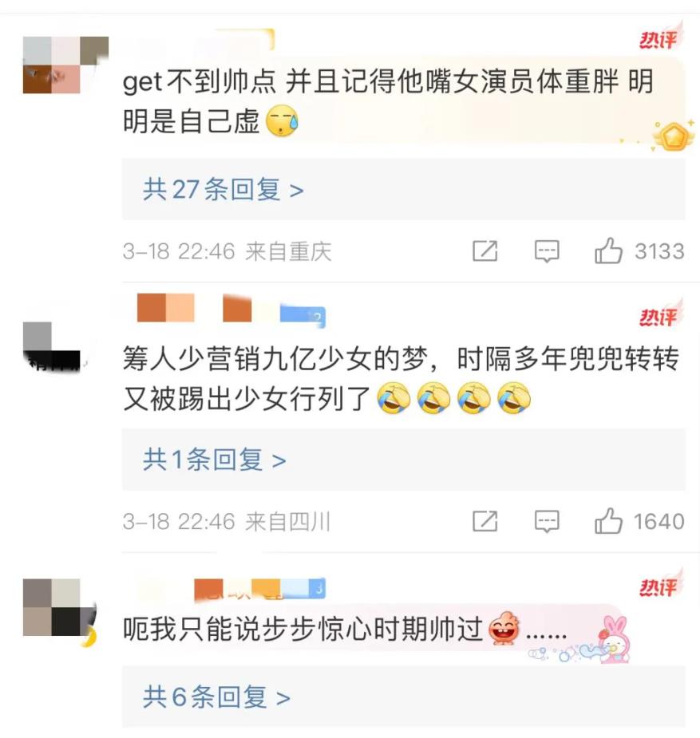Open reply bubble on Sichuan comment
Image resolution: width=700 pixels, height=738 pixels.
click(547, 521)
